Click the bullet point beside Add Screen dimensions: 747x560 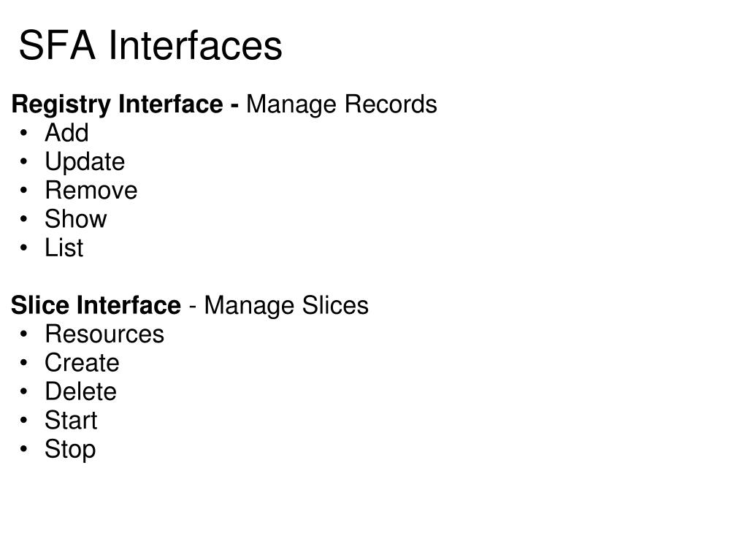tap(24, 133)
